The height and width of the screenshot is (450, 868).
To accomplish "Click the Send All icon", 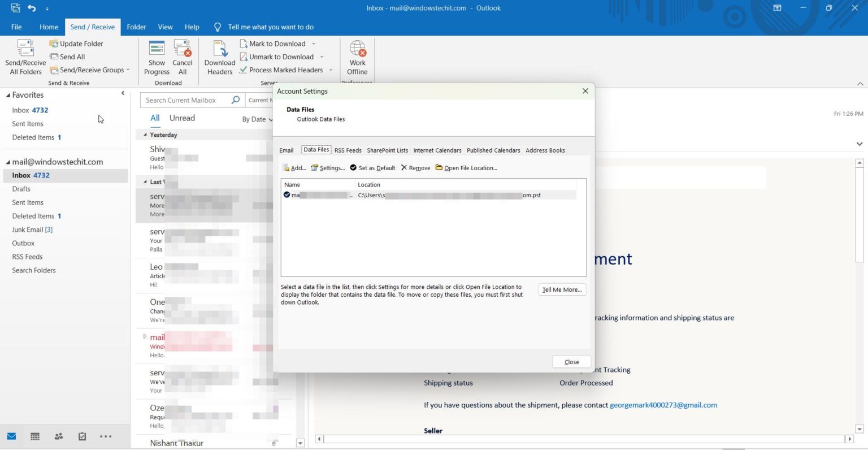I will click(55, 57).
